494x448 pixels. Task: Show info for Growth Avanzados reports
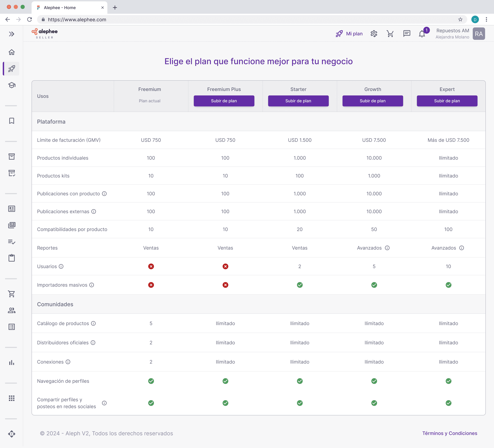click(x=387, y=248)
